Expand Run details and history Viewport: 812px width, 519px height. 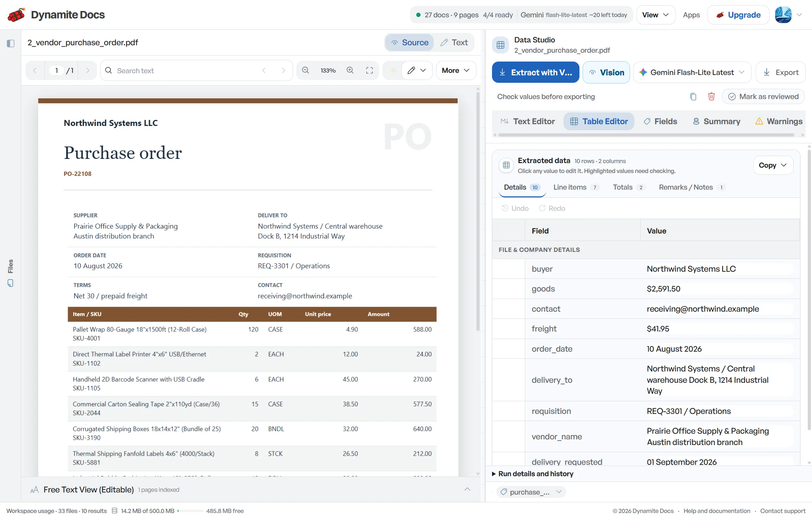(x=533, y=474)
